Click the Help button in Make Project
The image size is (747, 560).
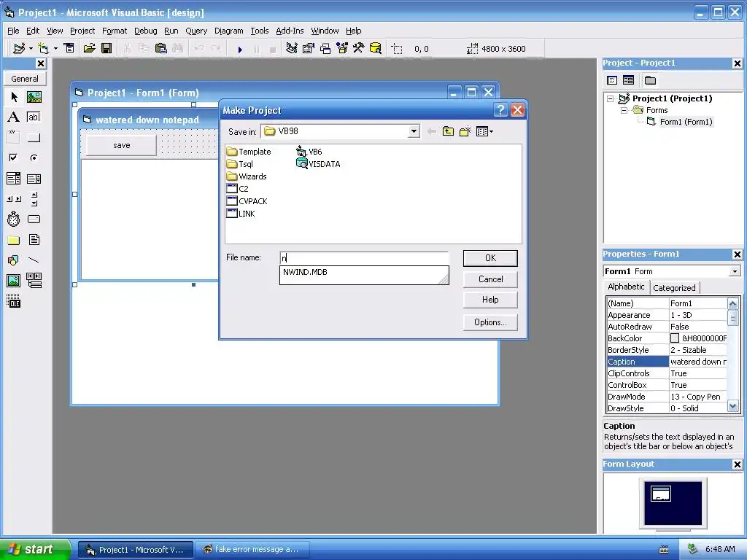coord(490,300)
